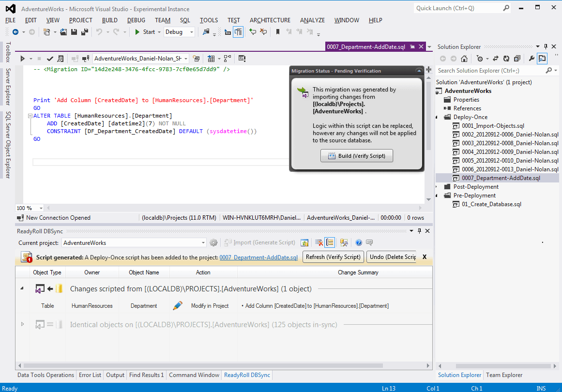562x392 pixels.
Task: Click the Refresh (Verify Script) button
Action: point(334,257)
